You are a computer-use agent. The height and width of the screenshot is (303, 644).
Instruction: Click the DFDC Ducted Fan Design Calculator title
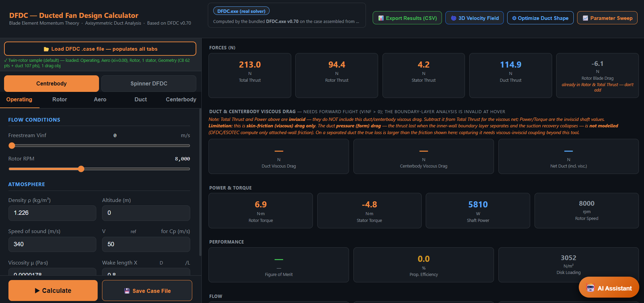pyautogui.click(x=74, y=15)
